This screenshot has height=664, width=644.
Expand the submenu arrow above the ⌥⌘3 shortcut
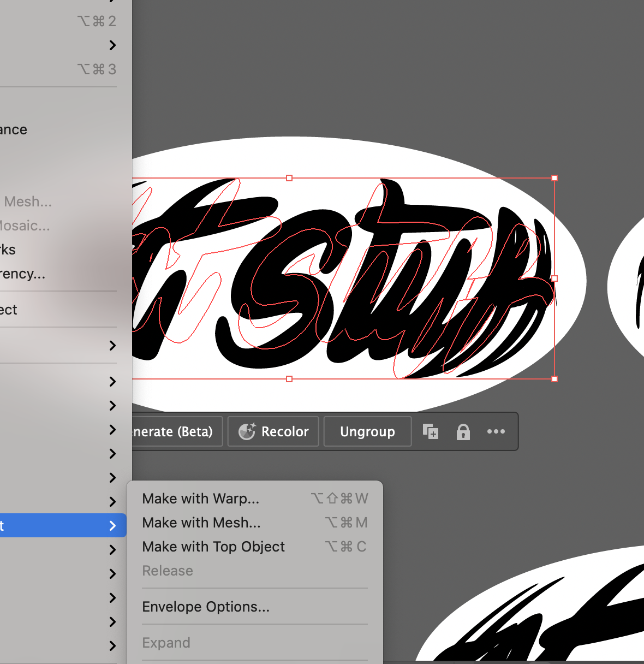coord(113,45)
